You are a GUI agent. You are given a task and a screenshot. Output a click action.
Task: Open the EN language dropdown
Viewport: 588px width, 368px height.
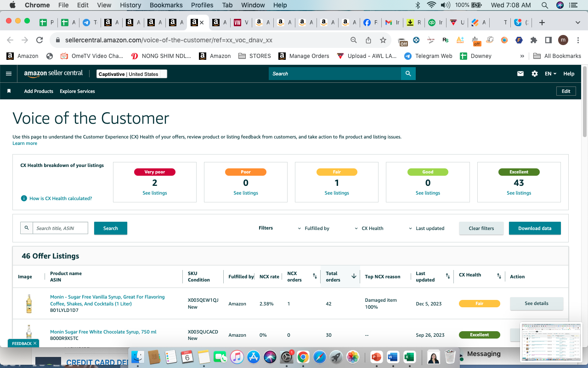(x=550, y=74)
